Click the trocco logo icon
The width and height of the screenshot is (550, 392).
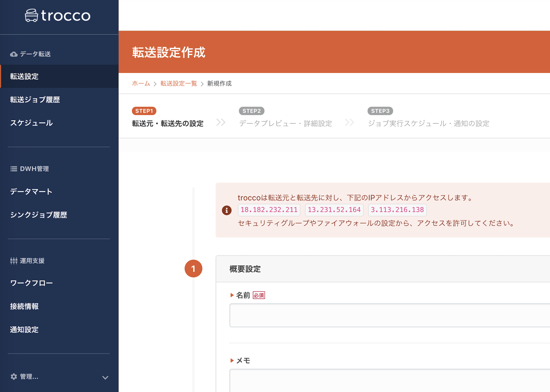tap(31, 16)
